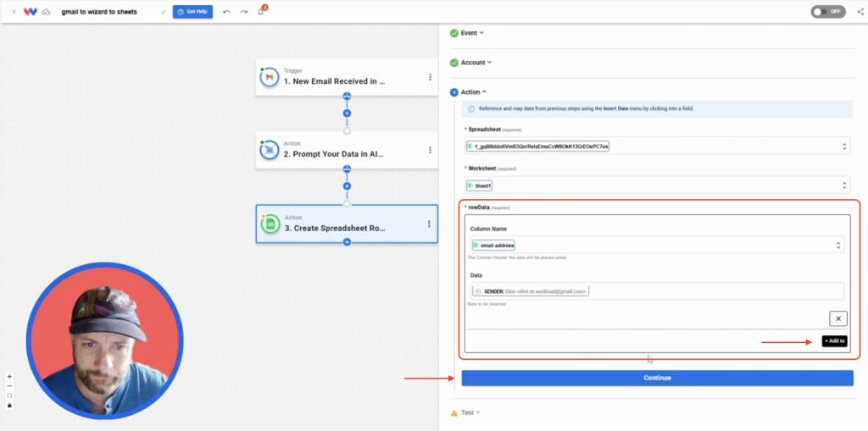868x431 pixels.
Task: Click the workflow title gmail to wizard to sheets
Action: [99, 12]
